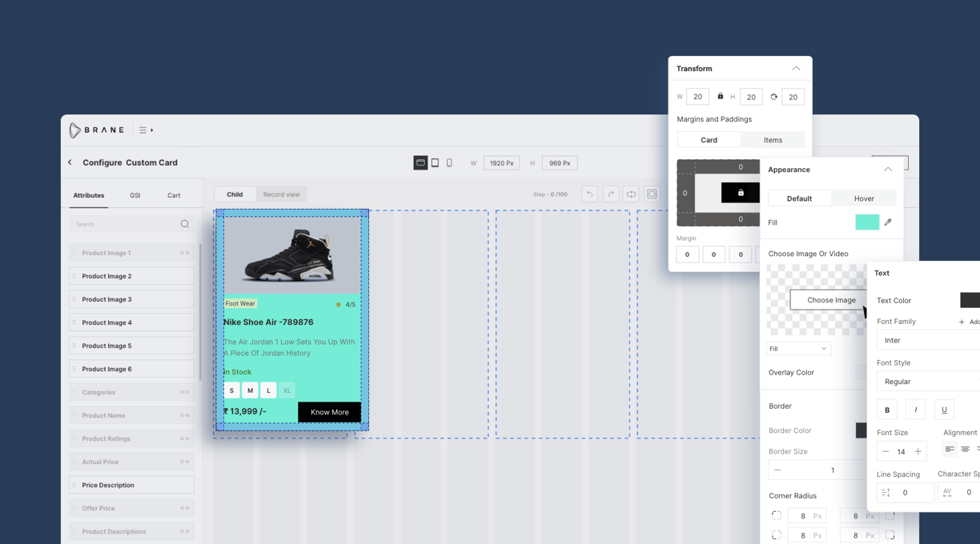Image resolution: width=980 pixels, height=544 pixels.
Task: Click the star rating icon on card
Action: click(x=339, y=305)
